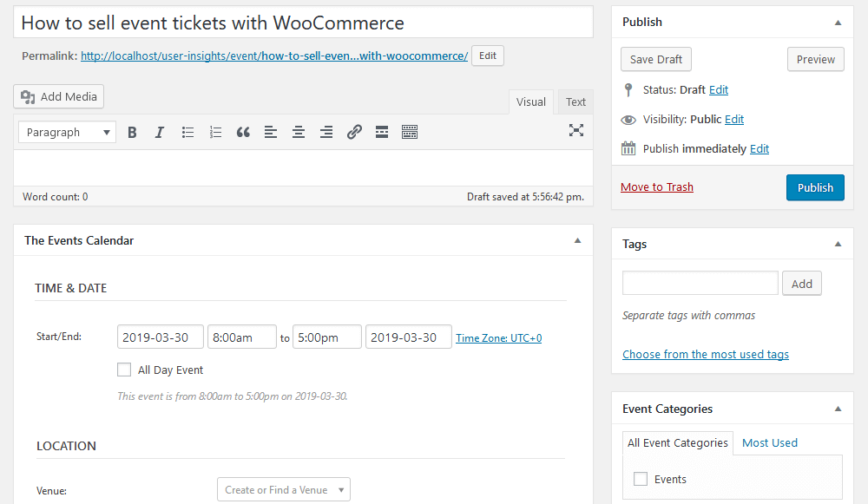Check the Events category checkbox
The image size is (868, 504).
pyautogui.click(x=641, y=479)
